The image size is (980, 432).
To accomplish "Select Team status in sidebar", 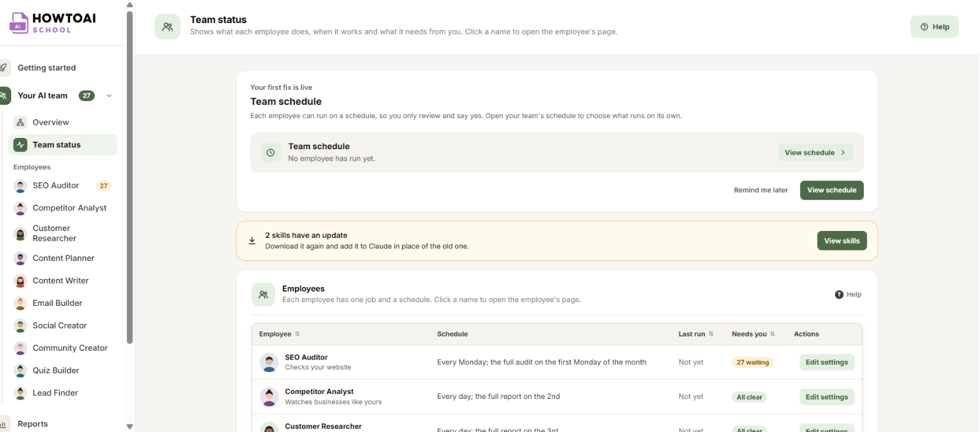I will tap(62, 145).
